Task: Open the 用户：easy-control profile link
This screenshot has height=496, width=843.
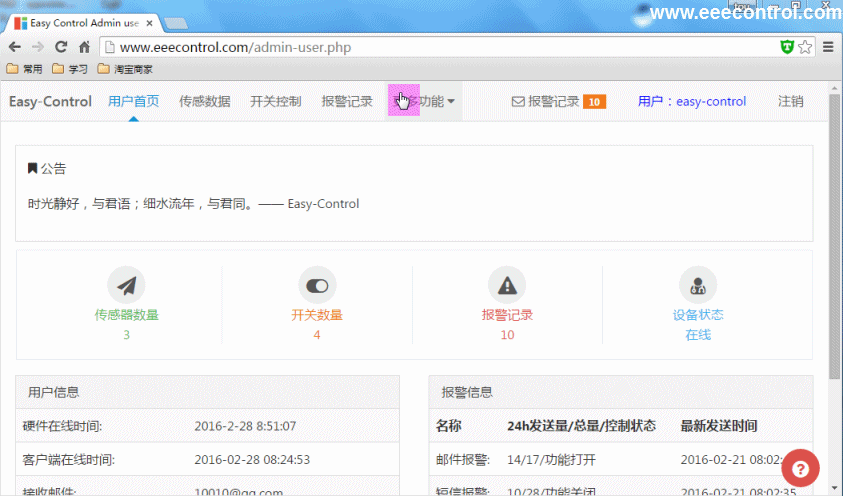Action: tap(691, 102)
